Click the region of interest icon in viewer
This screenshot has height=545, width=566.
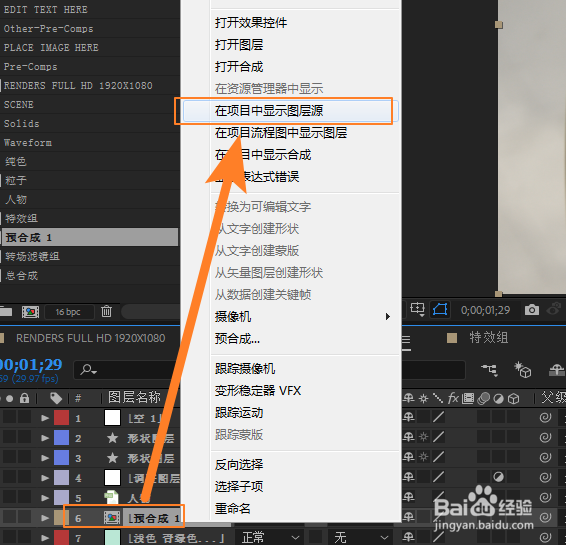[417, 310]
